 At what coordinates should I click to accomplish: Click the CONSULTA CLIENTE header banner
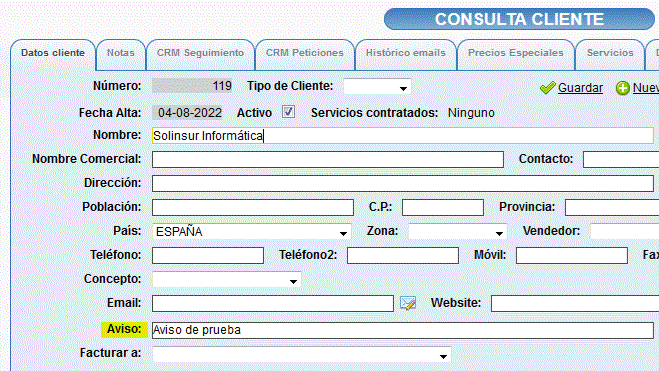pyautogui.click(x=519, y=19)
